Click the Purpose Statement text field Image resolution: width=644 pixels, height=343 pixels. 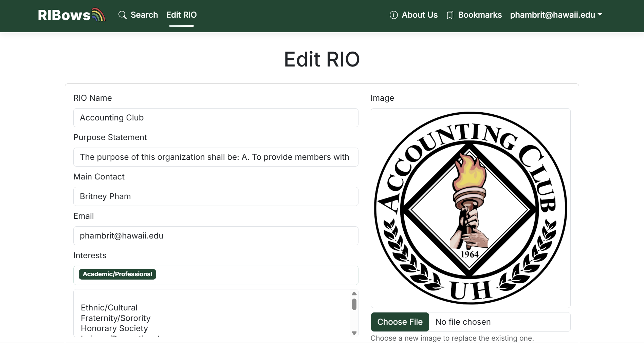point(216,157)
